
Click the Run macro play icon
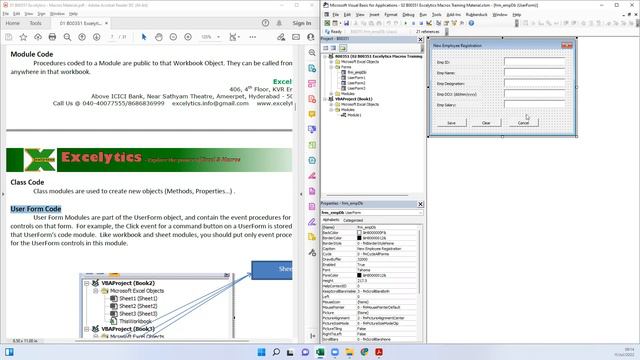[x=405, y=23]
